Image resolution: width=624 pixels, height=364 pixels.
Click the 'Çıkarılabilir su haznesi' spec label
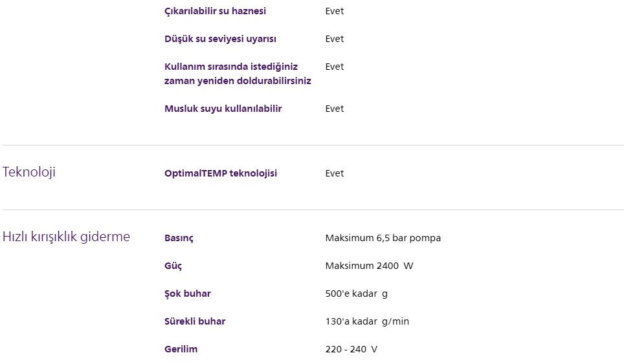point(215,11)
